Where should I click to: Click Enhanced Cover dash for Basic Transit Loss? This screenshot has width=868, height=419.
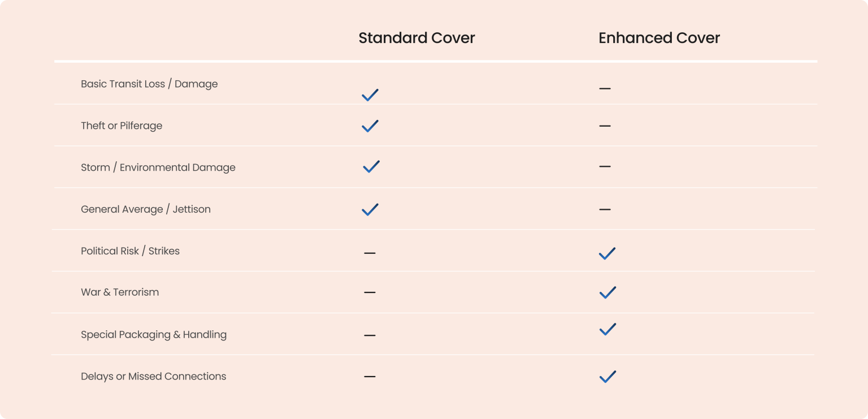(x=605, y=89)
